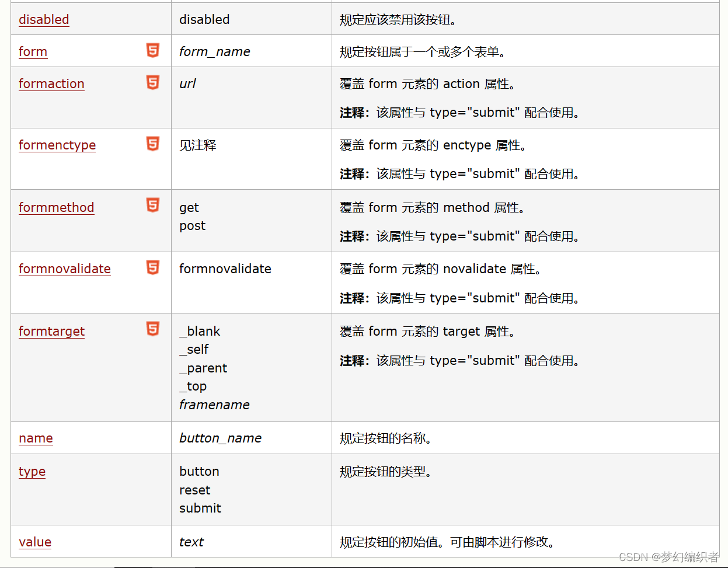Click the 'reset' type value
The image size is (728, 568).
[195, 490]
